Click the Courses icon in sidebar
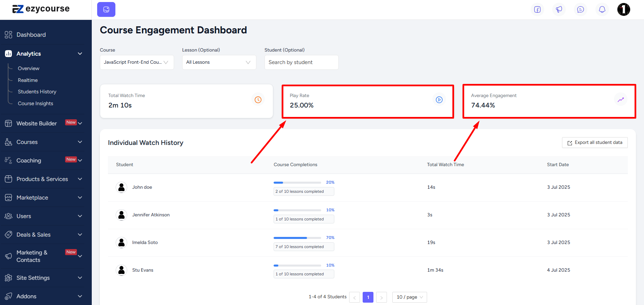The image size is (644, 305). pyautogui.click(x=8, y=142)
